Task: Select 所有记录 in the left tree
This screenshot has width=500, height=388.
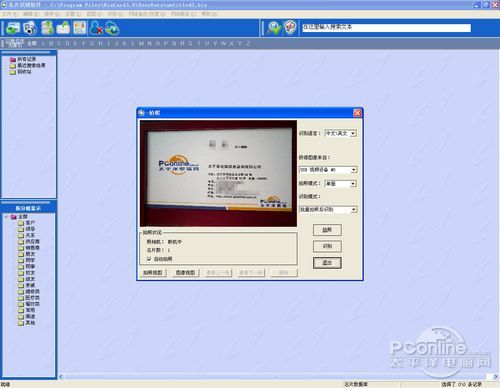Action: [26, 59]
